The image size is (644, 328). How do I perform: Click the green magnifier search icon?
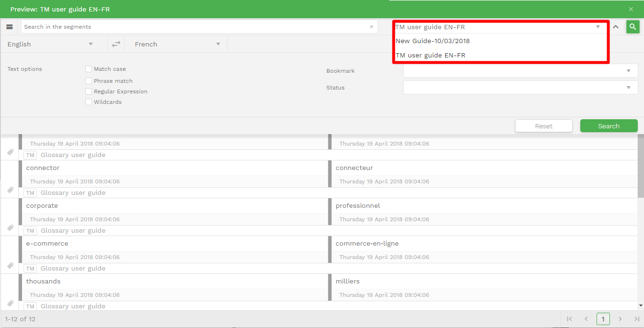click(632, 27)
